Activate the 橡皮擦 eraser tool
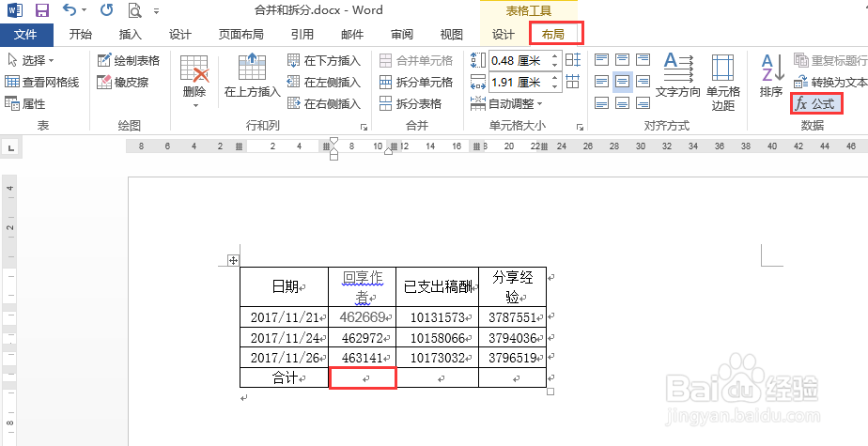 click(123, 83)
